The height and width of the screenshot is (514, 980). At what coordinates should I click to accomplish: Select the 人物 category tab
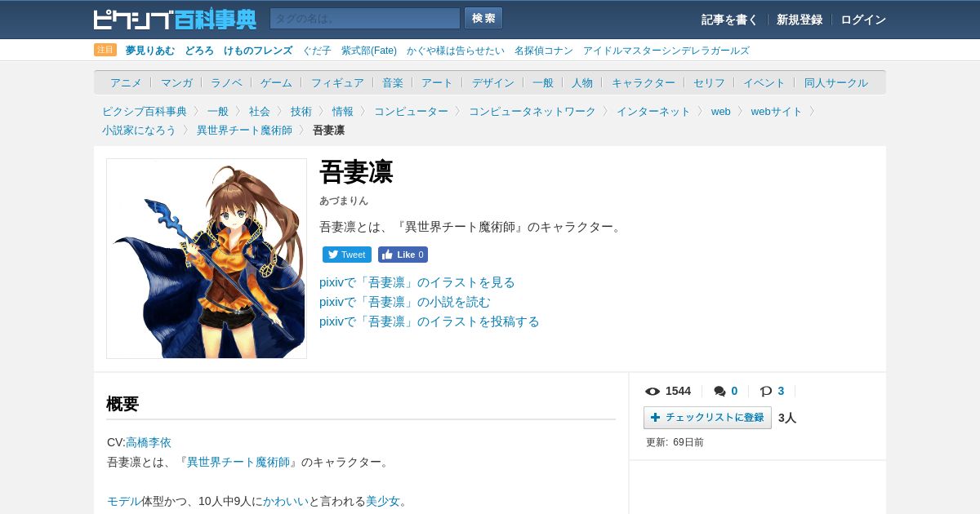pyautogui.click(x=582, y=82)
